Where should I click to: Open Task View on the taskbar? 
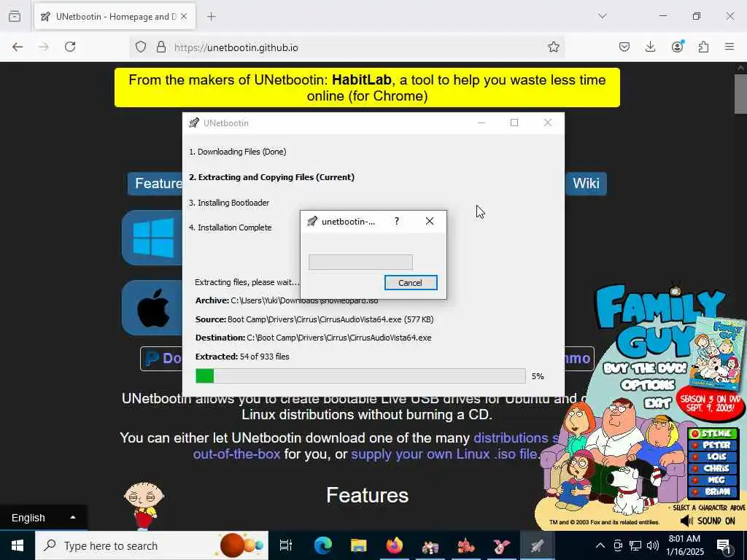tap(286, 545)
